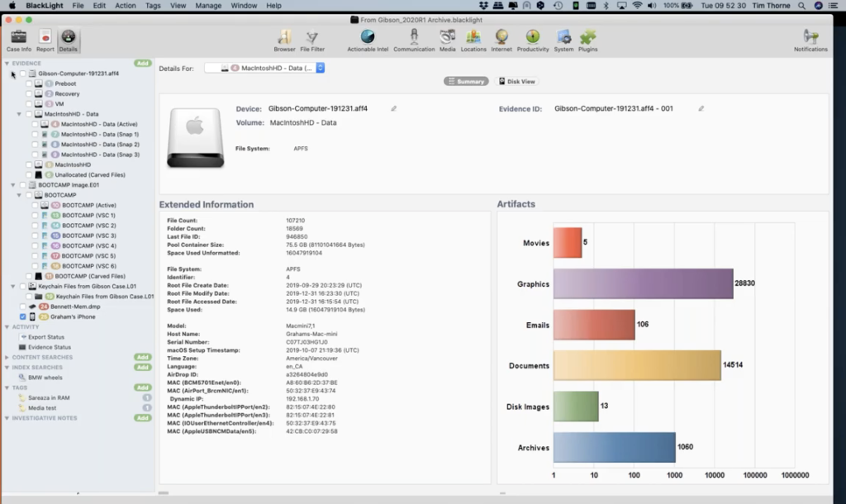Screen dimensions: 846x504
Task: Click Add button for CONTENT SEARCHES
Action: point(142,357)
